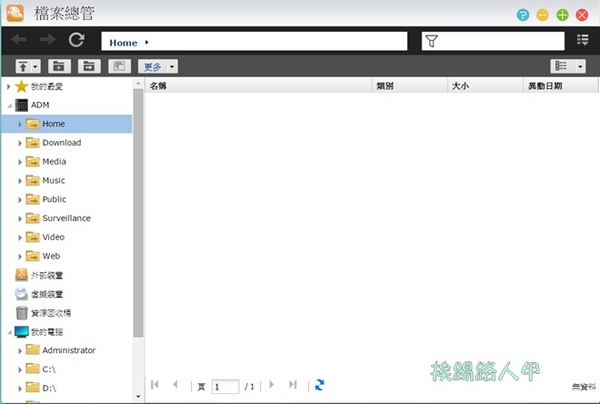The image size is (600, 404).
Task: Expand the Download folder tree node
Action: (x=20, y=143)
